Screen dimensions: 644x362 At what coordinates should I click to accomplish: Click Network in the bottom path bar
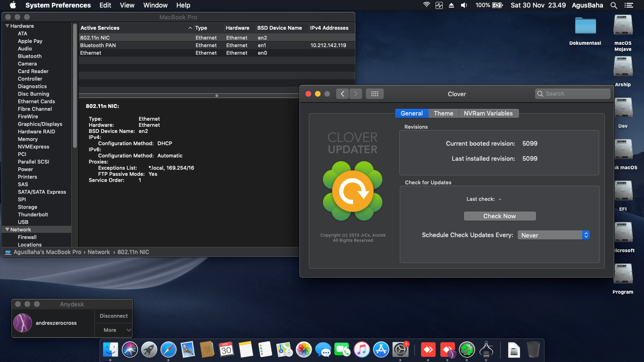(x=99, y=252)
